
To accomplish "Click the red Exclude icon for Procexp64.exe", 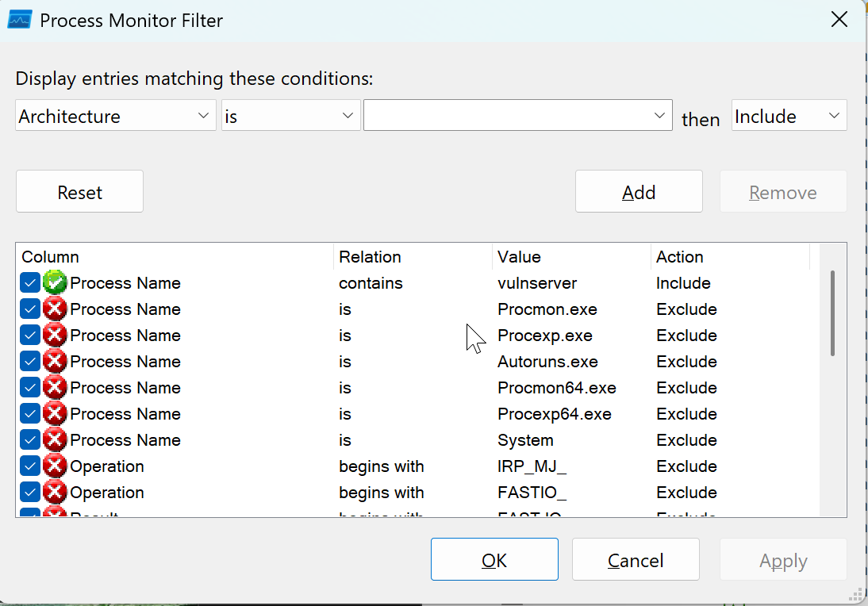I will 54,413.
